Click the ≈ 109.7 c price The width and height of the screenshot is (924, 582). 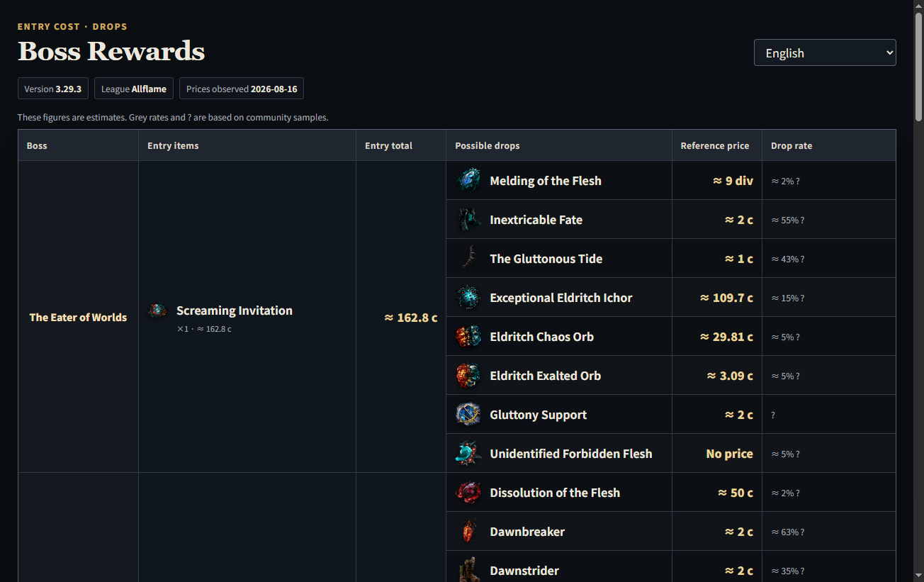726,298
